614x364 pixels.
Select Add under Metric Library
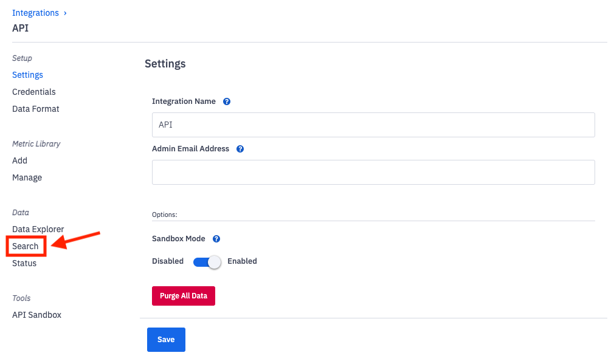click(19, 160)
